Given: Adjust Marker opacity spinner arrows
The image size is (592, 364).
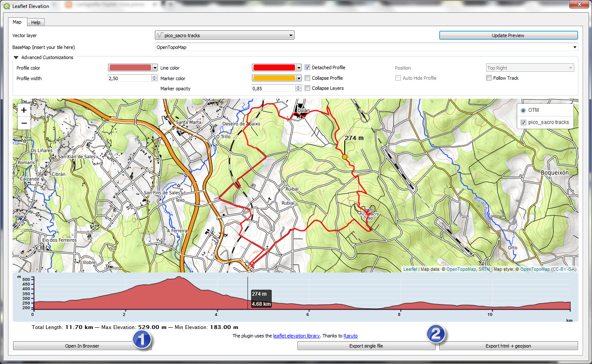Looking at the screenshot, I should [x=298, y=89].
